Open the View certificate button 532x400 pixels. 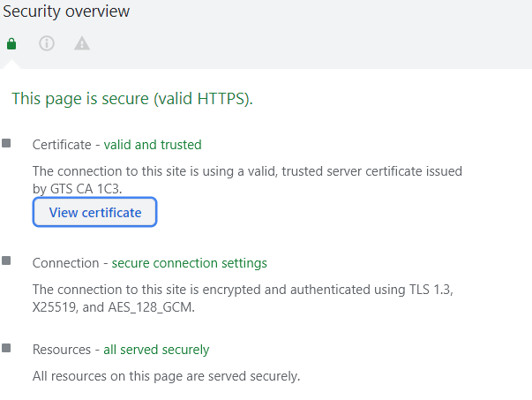[94, 213]
